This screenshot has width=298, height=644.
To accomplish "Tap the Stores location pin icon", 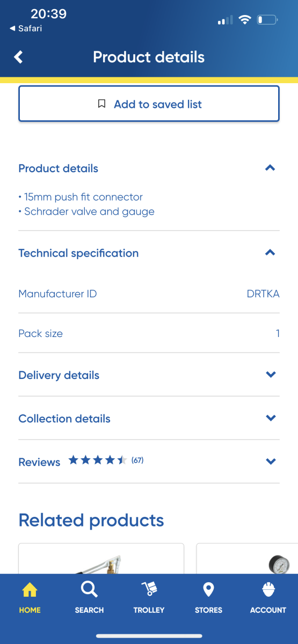I will 208,590.
